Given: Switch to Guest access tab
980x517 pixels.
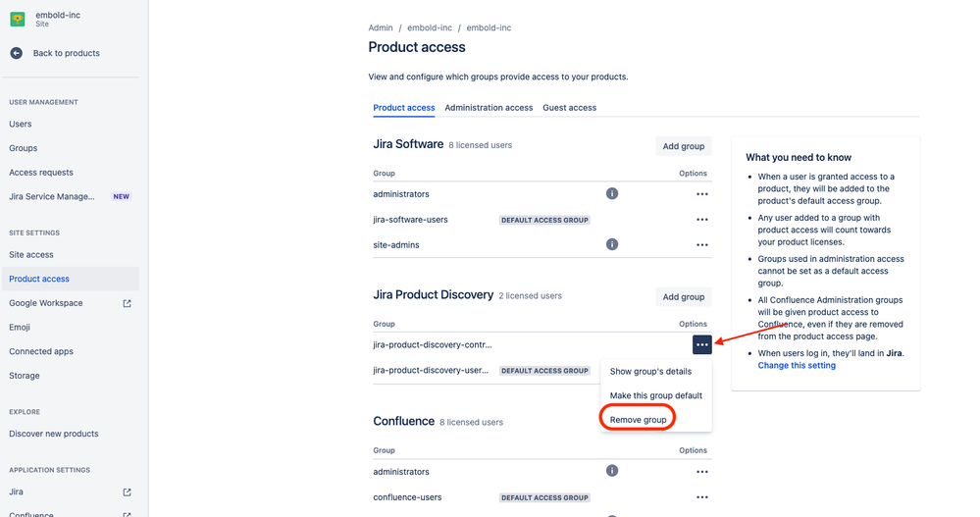Looking at the screenshot, I should tap(569, 108).
